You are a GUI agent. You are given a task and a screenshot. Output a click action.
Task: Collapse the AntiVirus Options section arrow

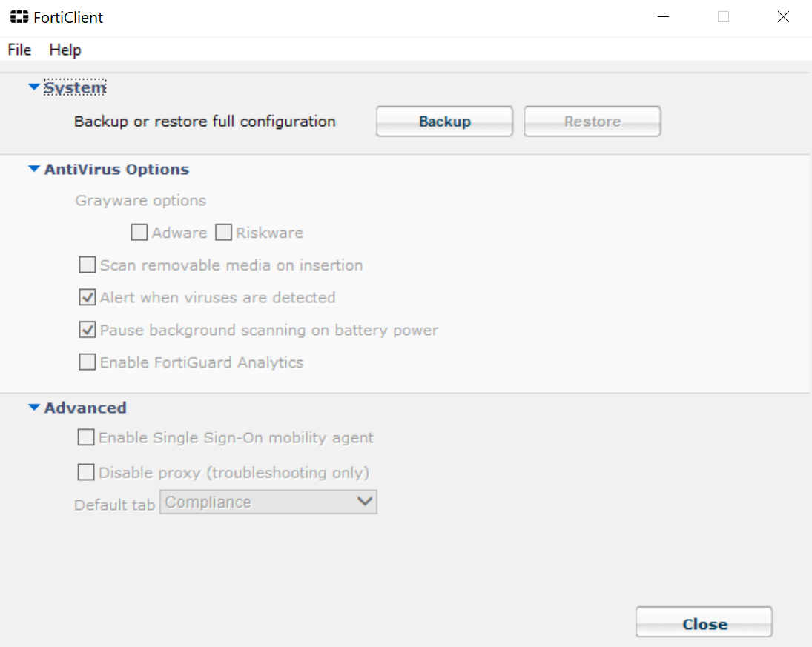pyautogui.click(x=33, y=169)
